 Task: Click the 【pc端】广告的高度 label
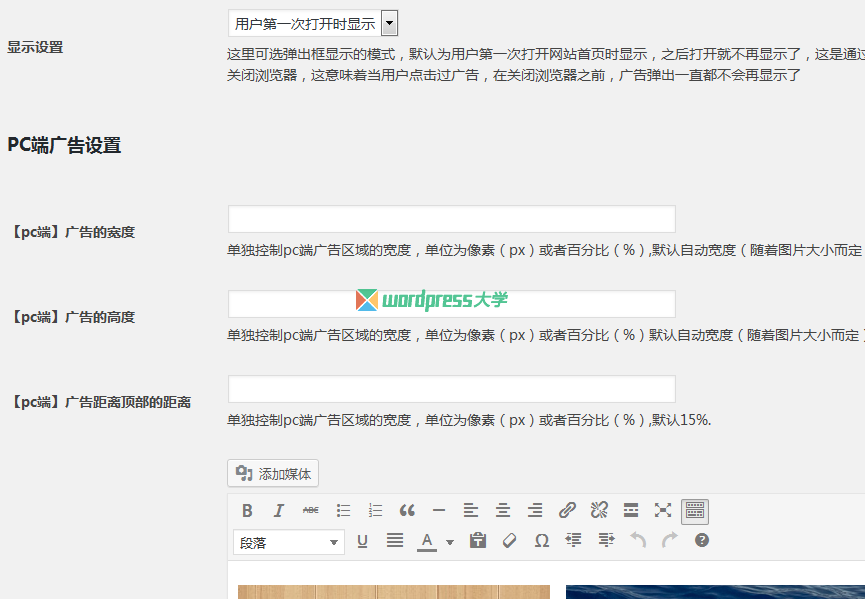(x=72, y=317)
